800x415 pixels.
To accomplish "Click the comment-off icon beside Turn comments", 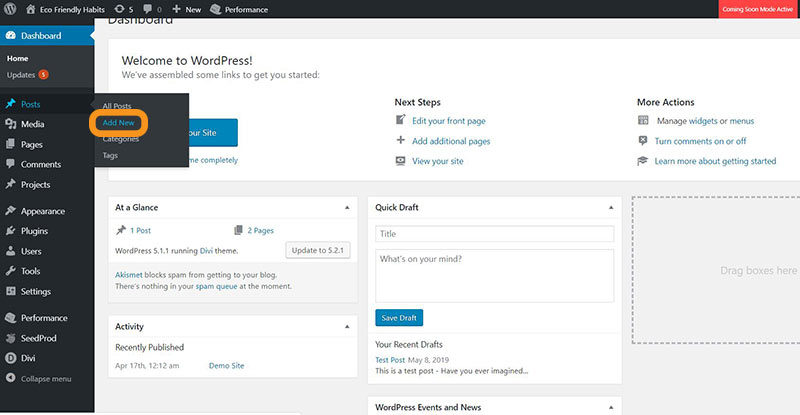I will pos(643,140).
